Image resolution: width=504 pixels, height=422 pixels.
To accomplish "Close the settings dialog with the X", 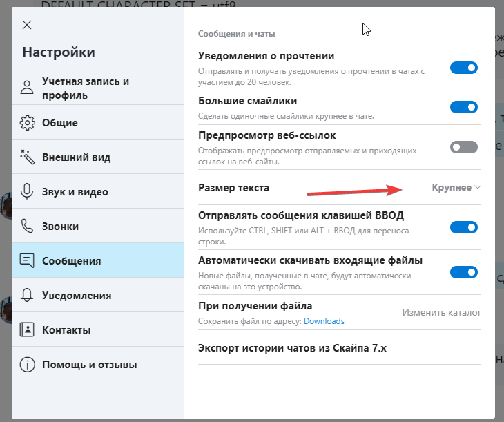I will [27, 26].
